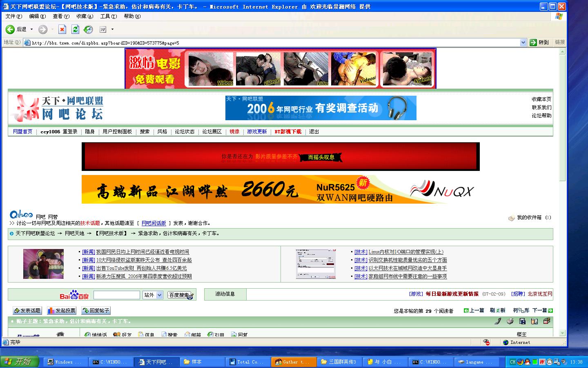Open 用户控制面板 in forum nav
The height and width of the screenshot is (368, 588).
117,132
